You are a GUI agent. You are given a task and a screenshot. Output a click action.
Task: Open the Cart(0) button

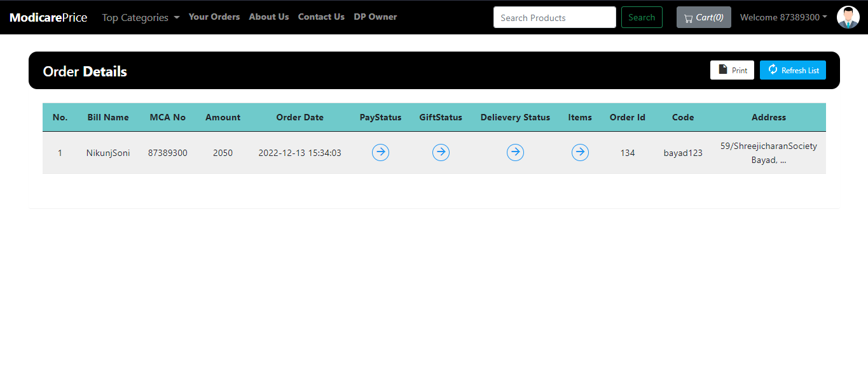coord(703,17)
